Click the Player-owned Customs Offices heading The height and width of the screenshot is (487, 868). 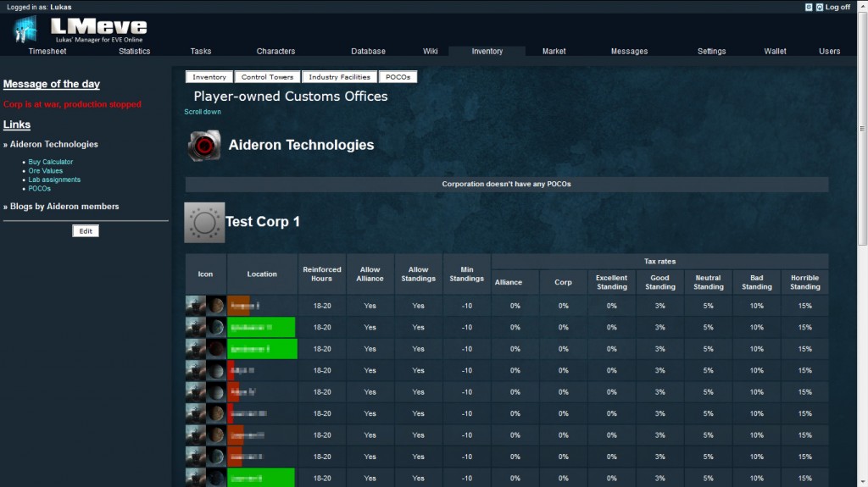[x=291, y=97]
